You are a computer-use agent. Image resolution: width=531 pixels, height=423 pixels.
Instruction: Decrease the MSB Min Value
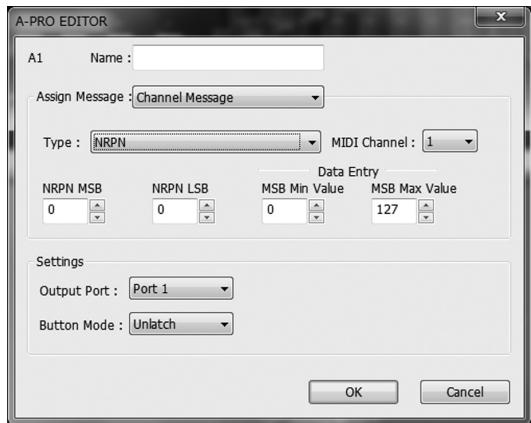coord(316,217)
